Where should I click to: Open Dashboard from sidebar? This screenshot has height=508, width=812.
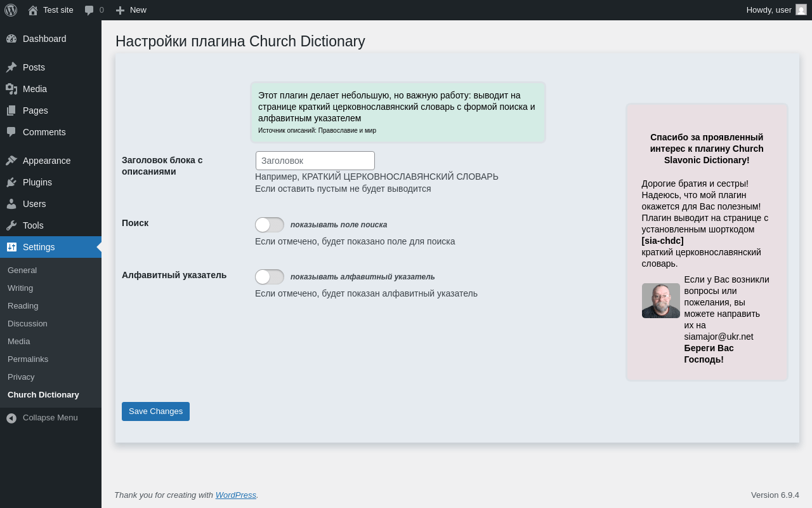click(x=44, y=39)
